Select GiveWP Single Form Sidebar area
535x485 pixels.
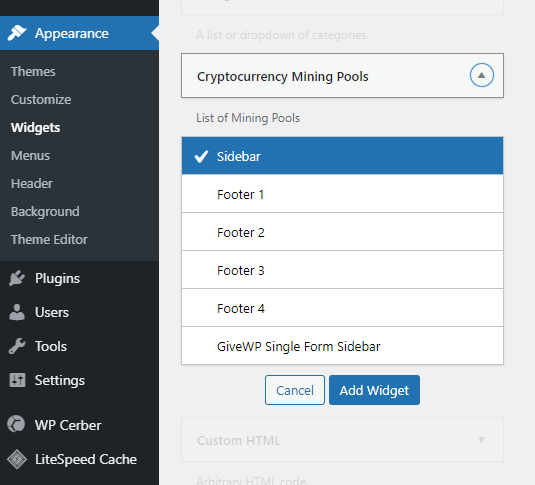342,346
